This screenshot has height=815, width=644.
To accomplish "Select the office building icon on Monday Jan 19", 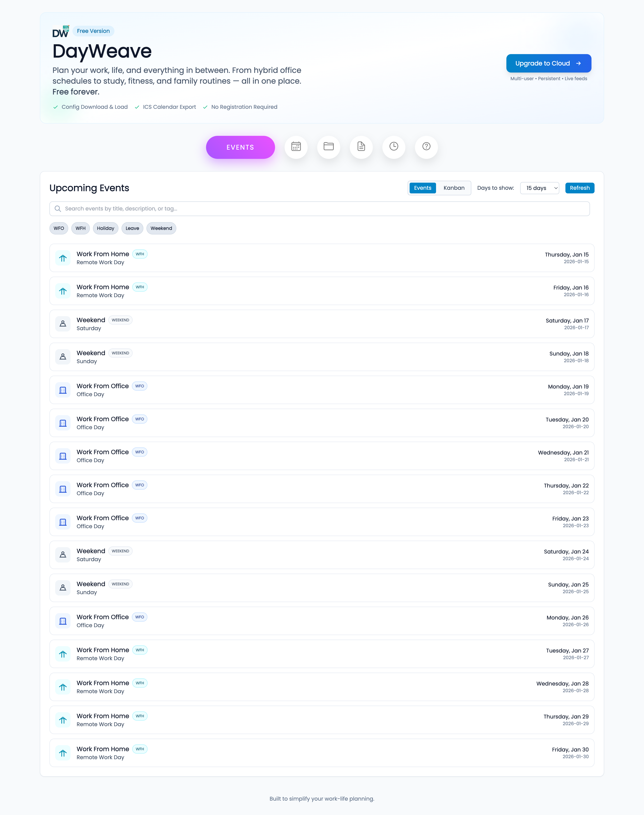I will (63, 390).
